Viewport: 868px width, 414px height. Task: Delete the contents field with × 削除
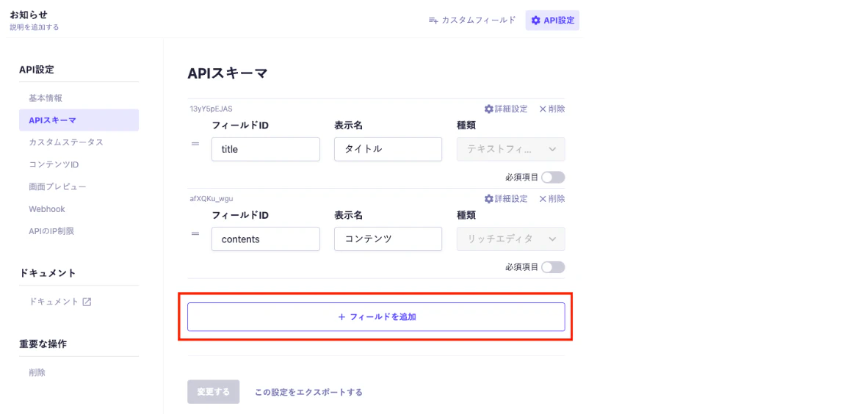point(551,199)
